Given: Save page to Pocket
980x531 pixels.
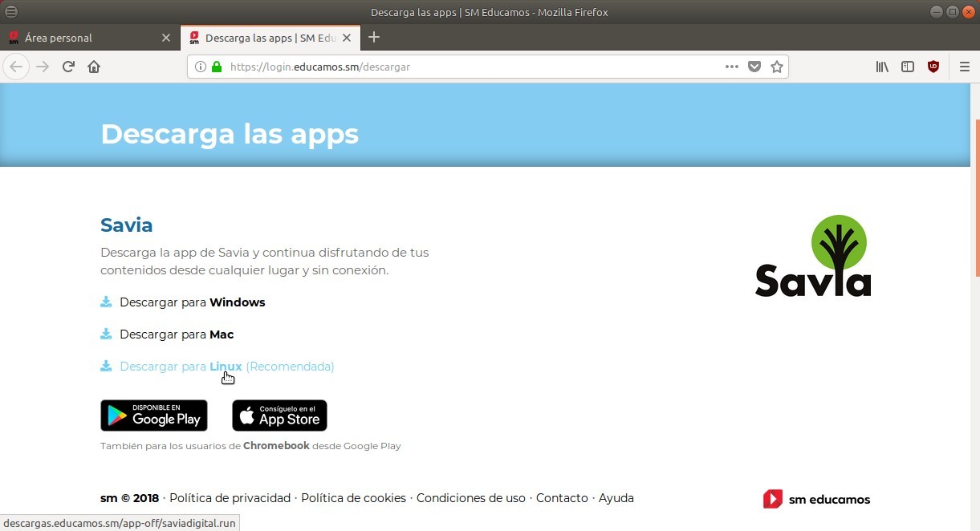Looking at the screenshot, I should click(x=754, y=67).
